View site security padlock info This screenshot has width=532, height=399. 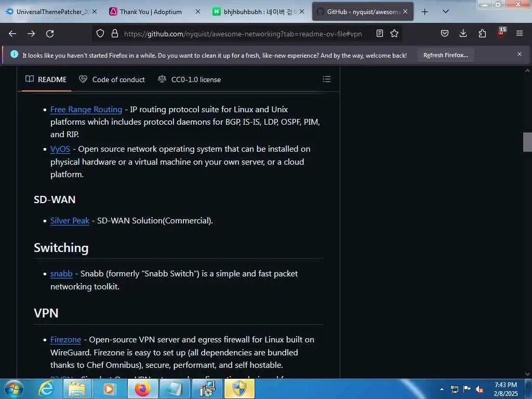coord(115,33)
